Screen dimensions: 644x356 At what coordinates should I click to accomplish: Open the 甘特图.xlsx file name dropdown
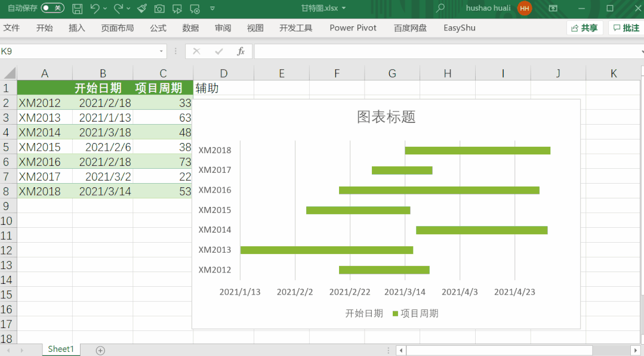pyautogui.click(x=344, y=8)
